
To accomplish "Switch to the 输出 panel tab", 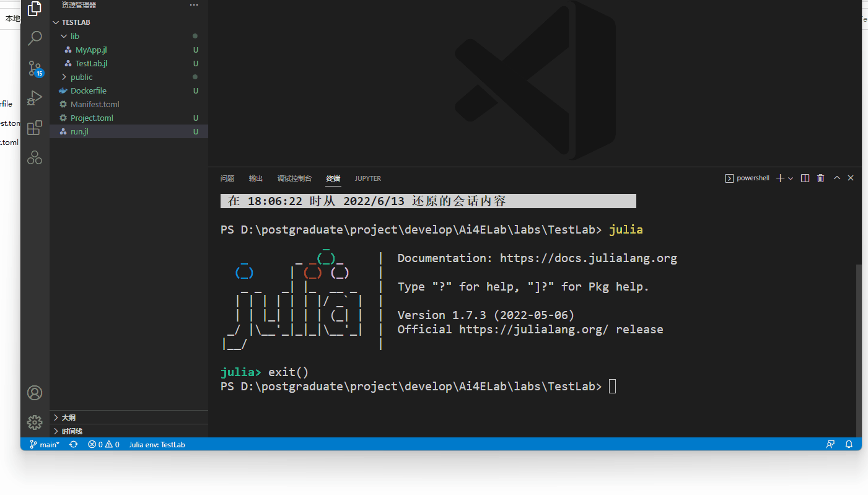I will click(256, 178).
